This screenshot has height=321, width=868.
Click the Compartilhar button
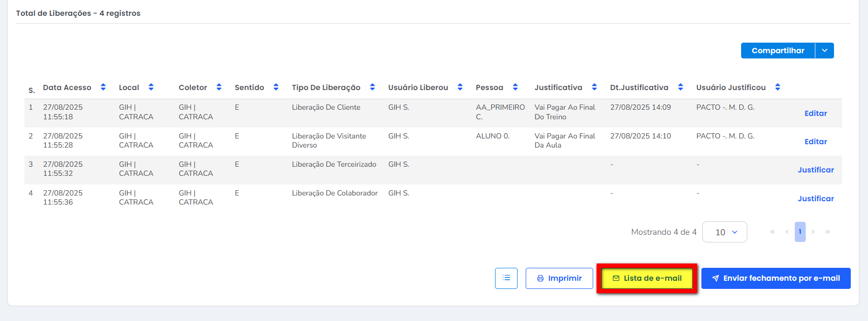tap(778, 51)
